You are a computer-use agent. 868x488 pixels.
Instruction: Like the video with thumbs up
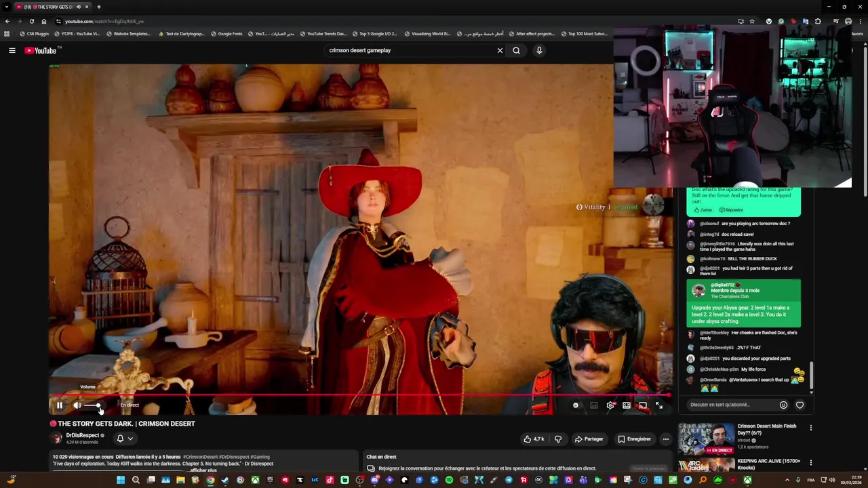[x=534, y=439]
